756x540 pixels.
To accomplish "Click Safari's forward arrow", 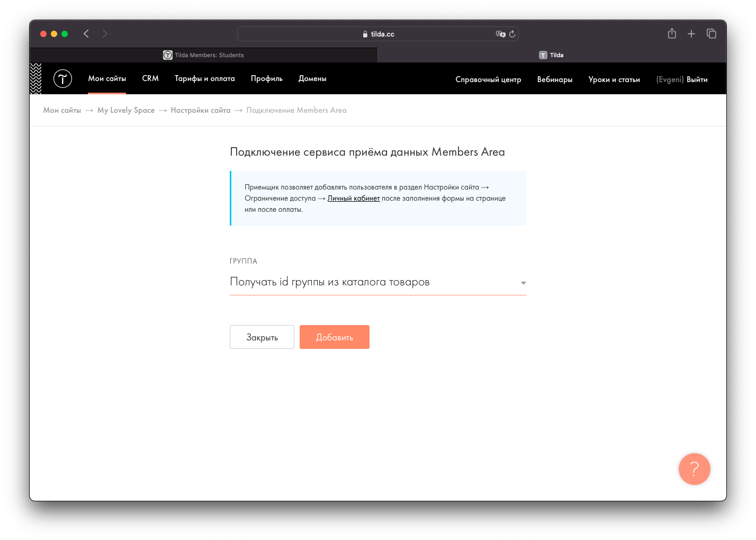I will 105,34.
